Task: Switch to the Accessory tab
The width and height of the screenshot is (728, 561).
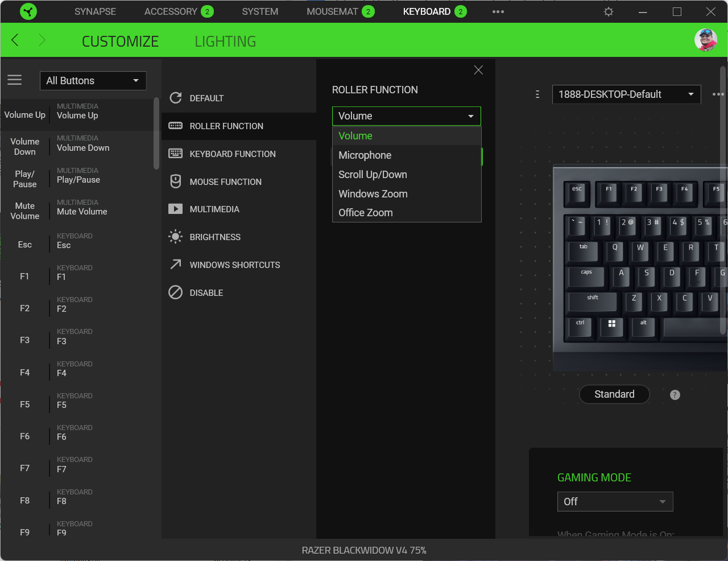Action: point(179,11)
